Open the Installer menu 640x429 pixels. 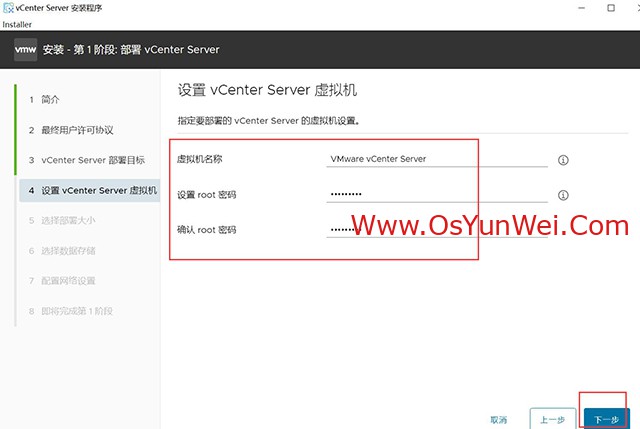coord(17,24)
